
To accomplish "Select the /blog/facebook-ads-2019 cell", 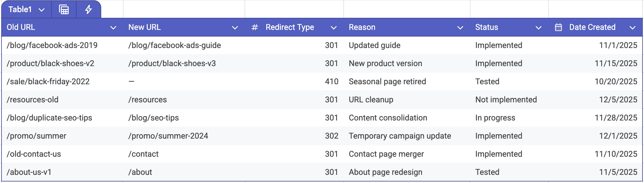I will pos(52,45).
